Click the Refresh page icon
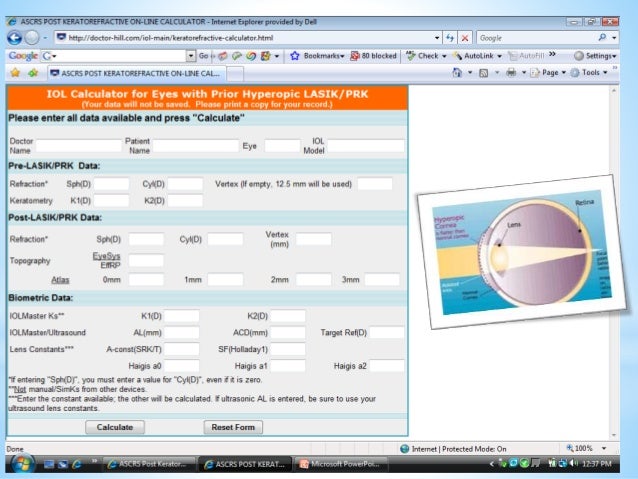Viewport: 638px width, 479px height. pyautogui.click(x=450, y=38)
